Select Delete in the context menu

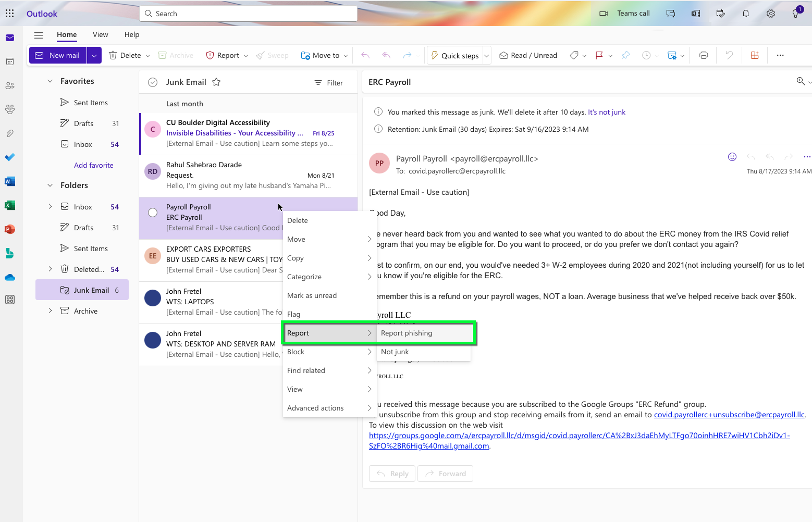coord(329,220)
